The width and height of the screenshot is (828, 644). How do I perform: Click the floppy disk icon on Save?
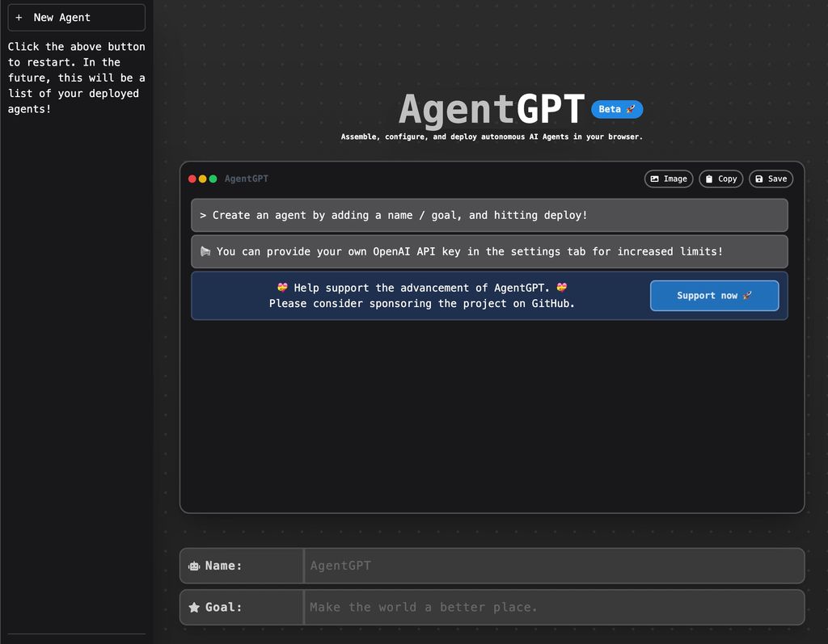pyautogui.click(x=758, y=179)
